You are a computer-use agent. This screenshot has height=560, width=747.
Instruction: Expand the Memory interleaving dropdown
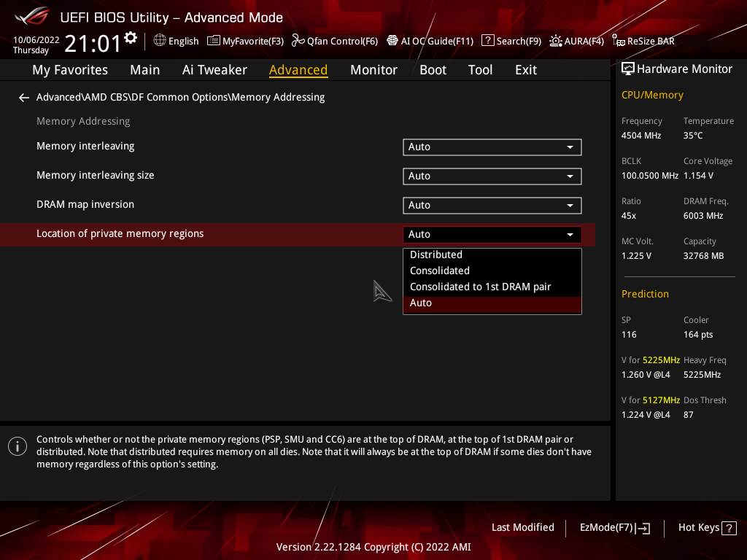pos(492,147)
